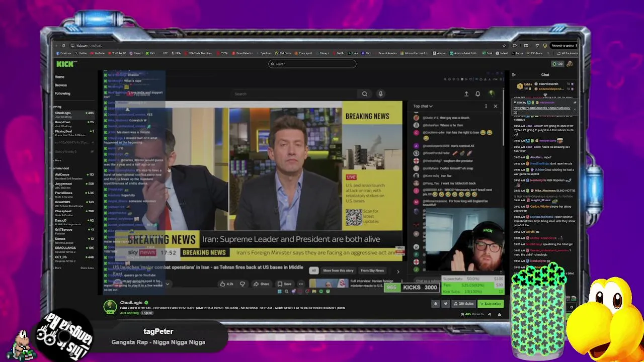This screenshot has width=644, height=362.
Task: Open the browser extensions puzzle icon
Action: pos(515,46)
